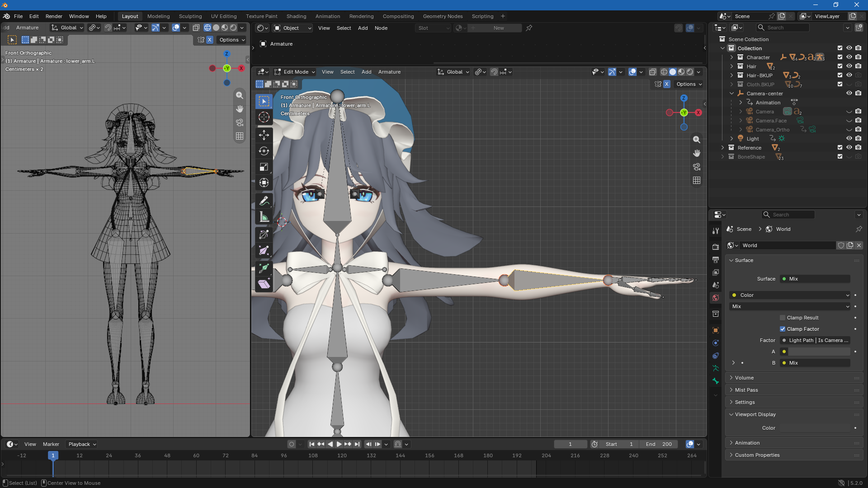
Task: Open Object properties tab
Action: (716, 330)
